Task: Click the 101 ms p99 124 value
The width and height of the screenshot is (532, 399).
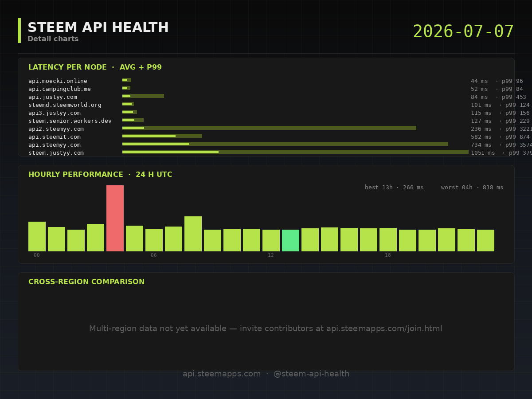Action: 501,105
